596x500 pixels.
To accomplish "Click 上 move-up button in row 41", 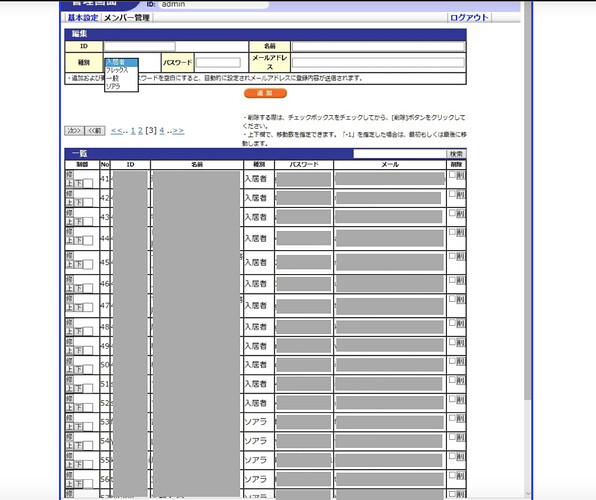I will [70, 183].
